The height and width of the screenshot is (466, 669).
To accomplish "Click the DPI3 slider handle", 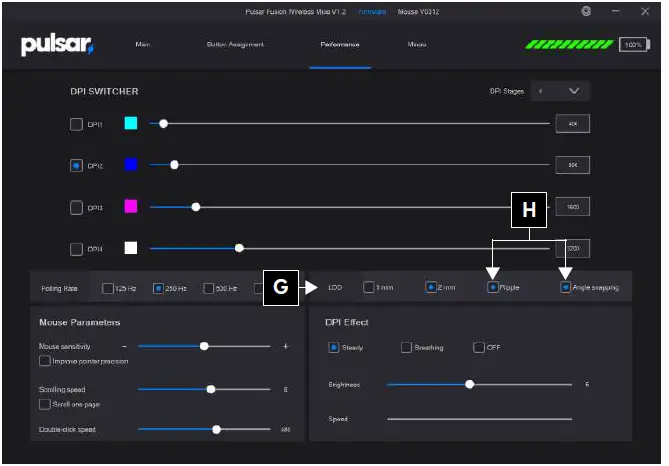I will click(x=196, y=207).
